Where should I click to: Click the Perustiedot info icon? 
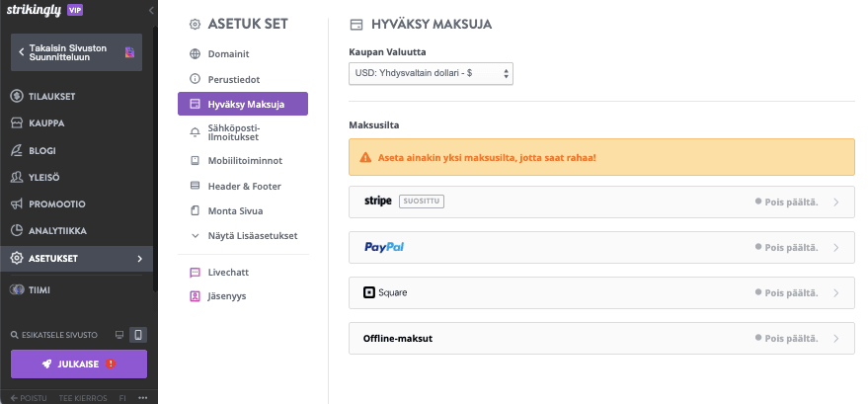tap(195, 79)
